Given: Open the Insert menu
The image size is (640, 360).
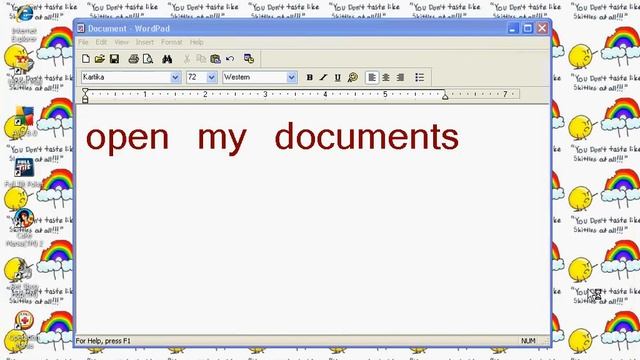Looking at the screenshot, I should click(145, 42).
